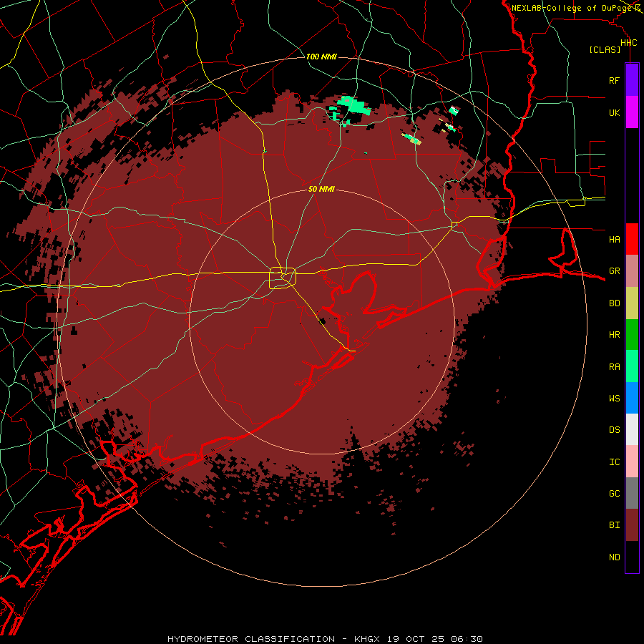Pick the dark green HR legend swatch
644x644 pixels.
(632, 335)
